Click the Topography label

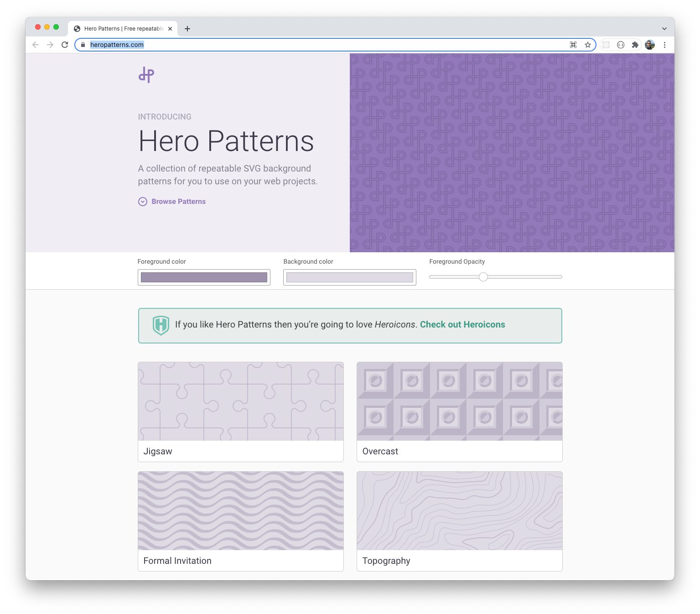(386, 561)
